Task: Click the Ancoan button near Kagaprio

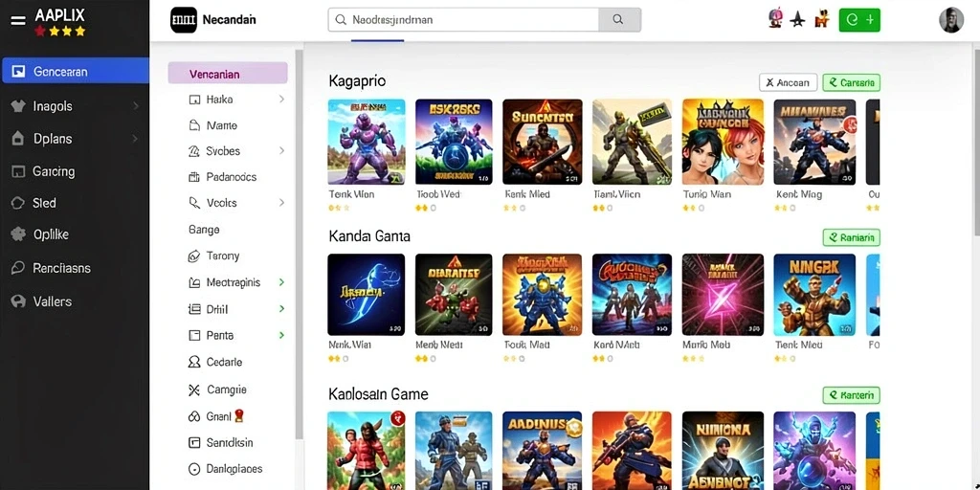Action: [789, 82]
